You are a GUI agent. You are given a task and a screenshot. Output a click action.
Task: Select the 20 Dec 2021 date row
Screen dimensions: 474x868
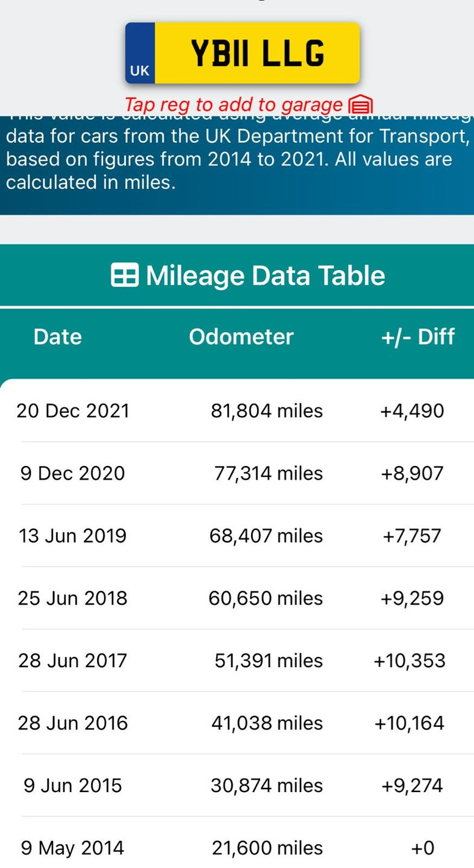coord(73,410)
